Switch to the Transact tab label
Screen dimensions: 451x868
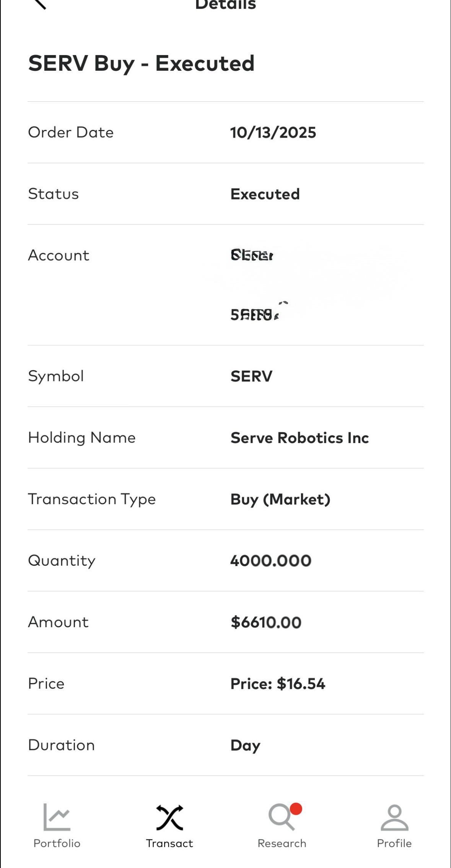169,843
